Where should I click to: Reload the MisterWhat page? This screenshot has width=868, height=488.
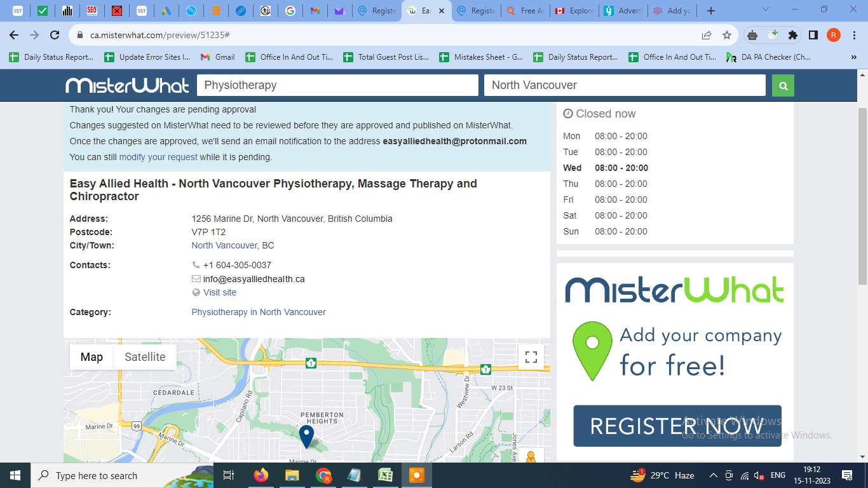pos(55,35)
